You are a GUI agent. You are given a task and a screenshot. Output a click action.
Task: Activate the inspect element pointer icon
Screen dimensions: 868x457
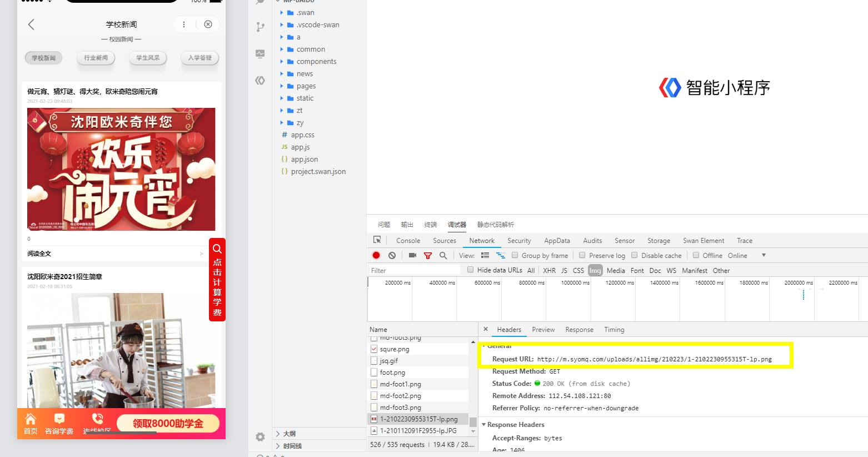[377, 240]
